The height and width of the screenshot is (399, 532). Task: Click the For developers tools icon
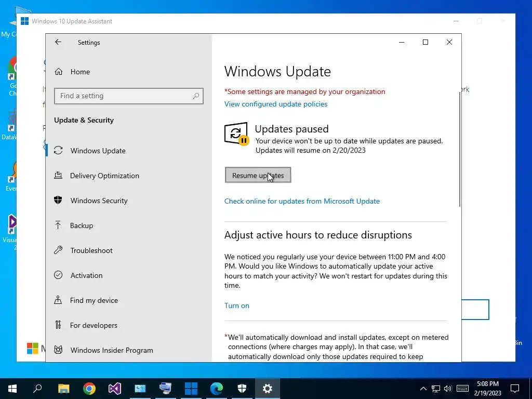[x=58, y=325]
